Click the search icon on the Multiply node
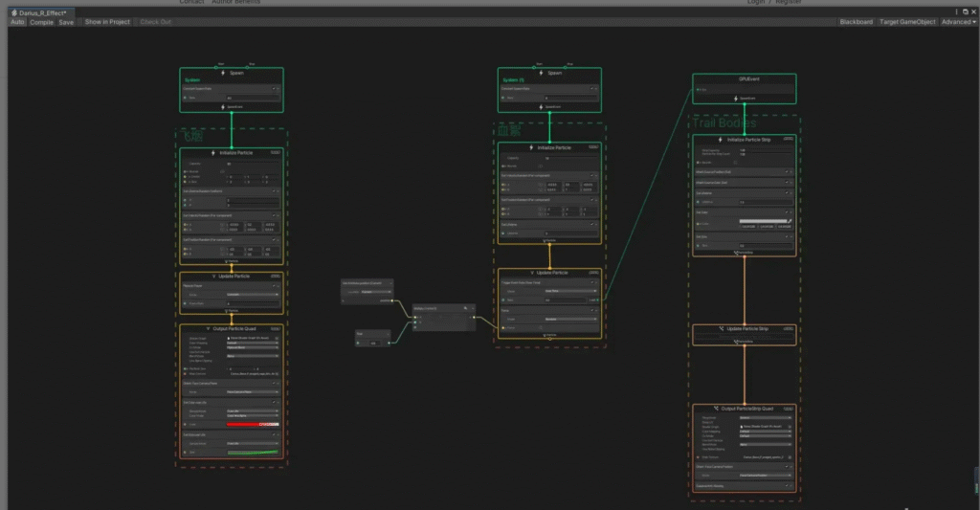This screenshot has height=510, width=980. (x=465, y=308)
